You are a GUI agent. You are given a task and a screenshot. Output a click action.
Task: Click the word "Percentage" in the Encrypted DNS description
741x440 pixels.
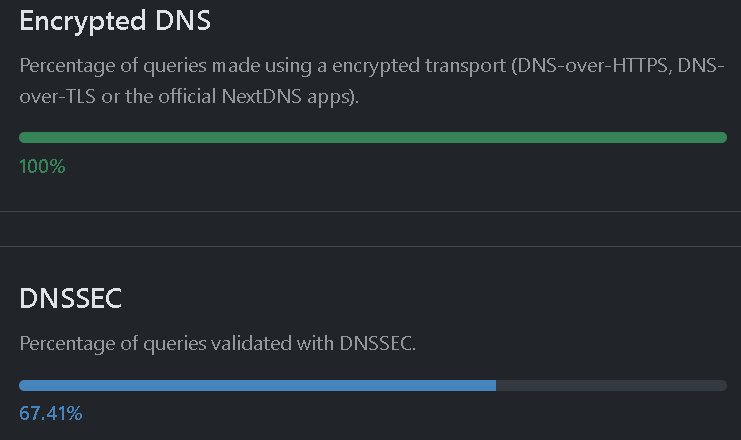(x=66, y=67)
